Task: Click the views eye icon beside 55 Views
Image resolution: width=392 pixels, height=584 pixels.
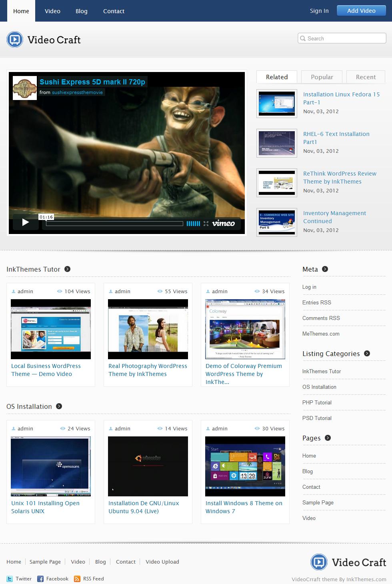Action: (160, 291)
